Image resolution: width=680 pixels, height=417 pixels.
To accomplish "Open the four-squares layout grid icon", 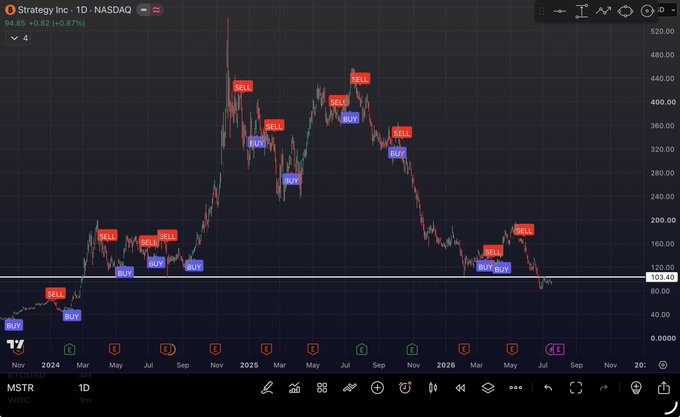I will [322, 388].
